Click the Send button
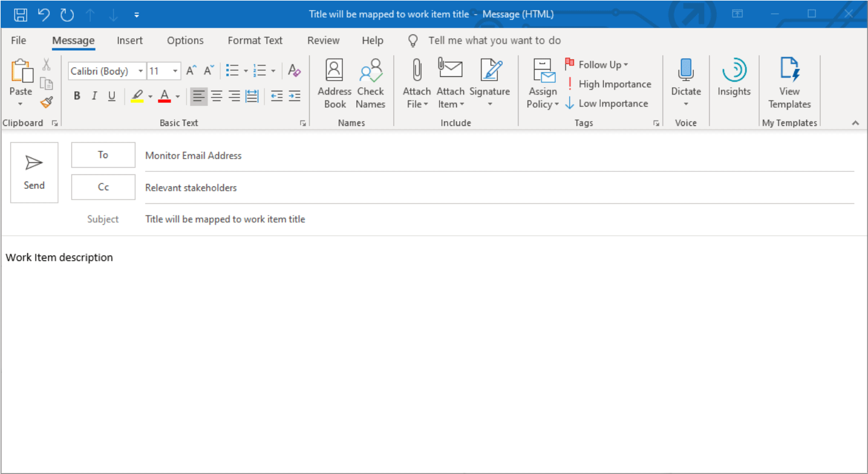 click(34, 172)
